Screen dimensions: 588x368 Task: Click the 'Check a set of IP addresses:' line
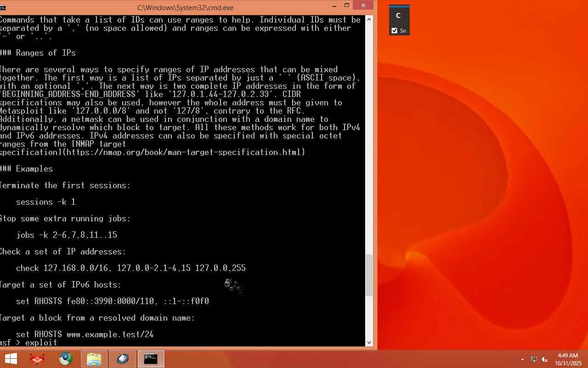tap(63, 252)
